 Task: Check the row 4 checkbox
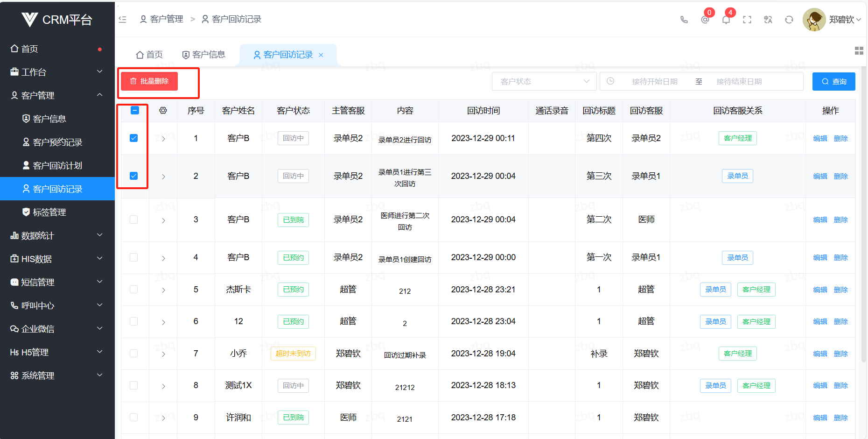click(133, 257)
